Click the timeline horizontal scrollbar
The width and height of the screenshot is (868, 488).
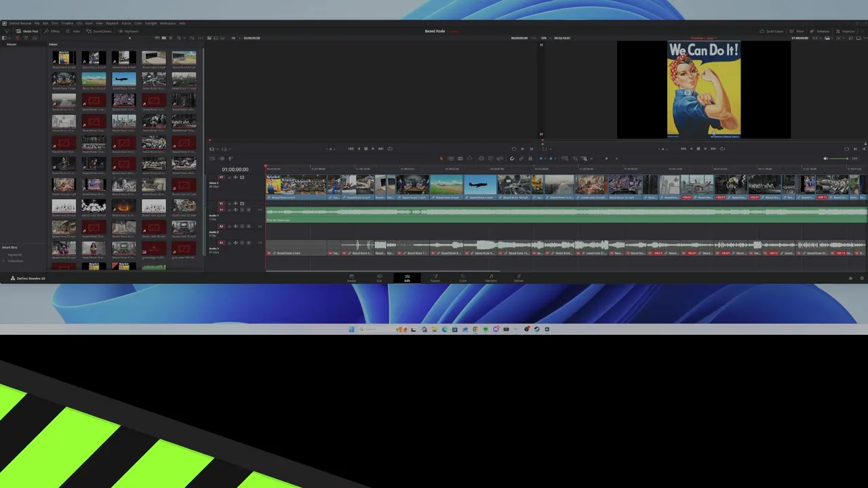[x=383, y=270]
